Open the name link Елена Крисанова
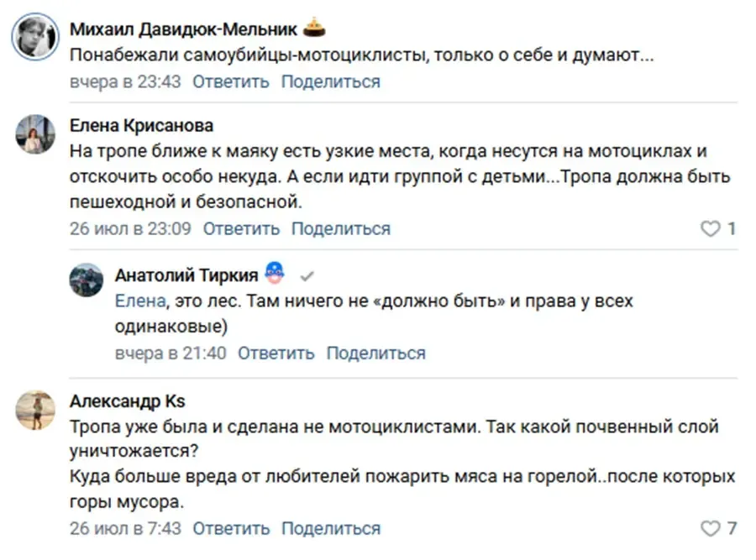The image size is (756, 560). pos(141,125)
